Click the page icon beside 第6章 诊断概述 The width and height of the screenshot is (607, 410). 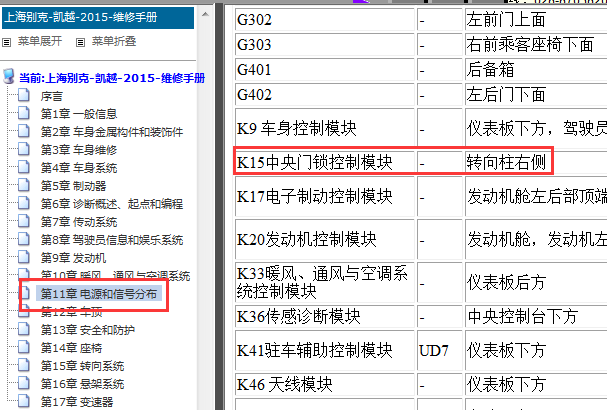coord(24,203)
